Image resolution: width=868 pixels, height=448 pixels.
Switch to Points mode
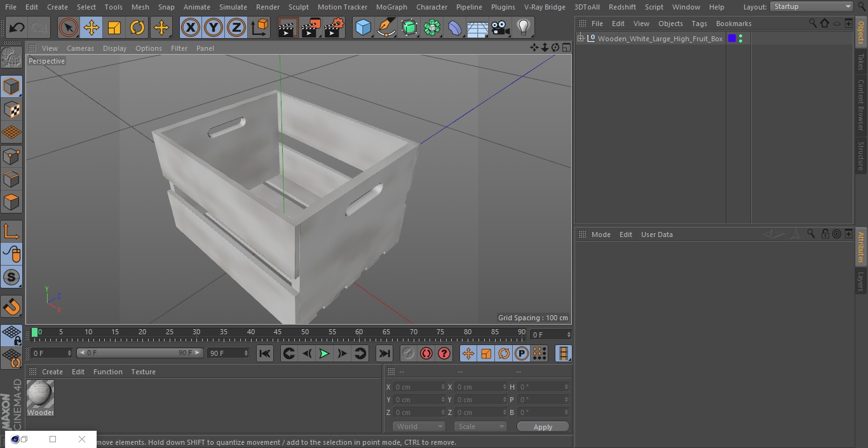coord(11,156)
